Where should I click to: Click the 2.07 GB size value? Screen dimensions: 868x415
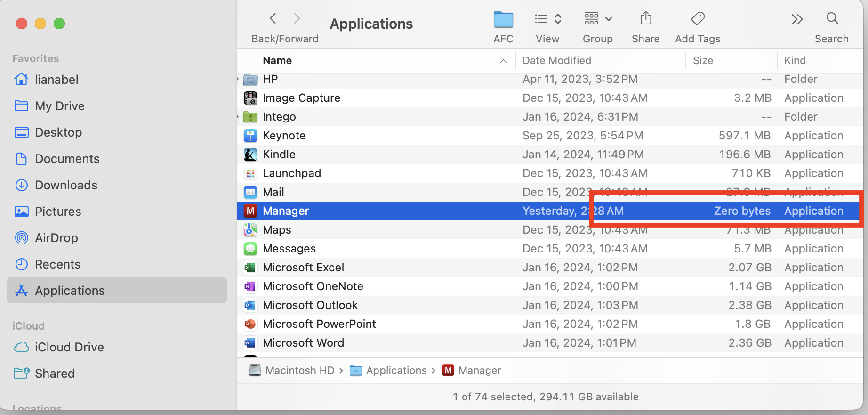coord(750,268)
